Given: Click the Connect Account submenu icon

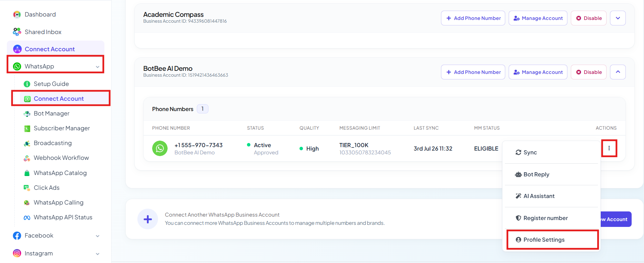Looking at the screenshot, I should coord(27,99).
